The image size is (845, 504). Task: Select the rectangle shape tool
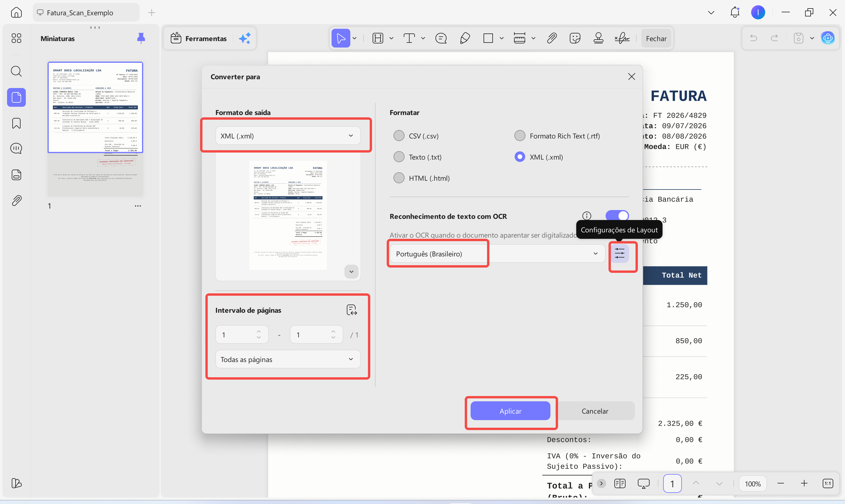coord(488,38)
